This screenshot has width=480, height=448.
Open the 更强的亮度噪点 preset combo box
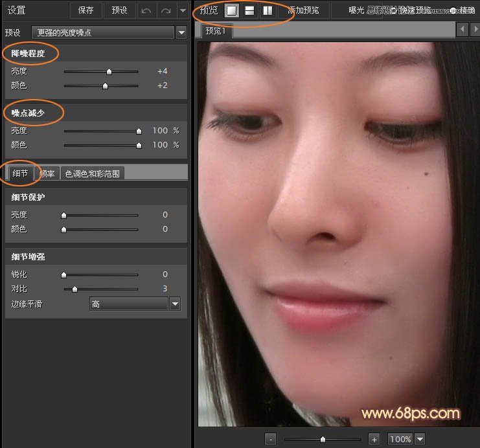pyautogui.click(x=103, y=32)
